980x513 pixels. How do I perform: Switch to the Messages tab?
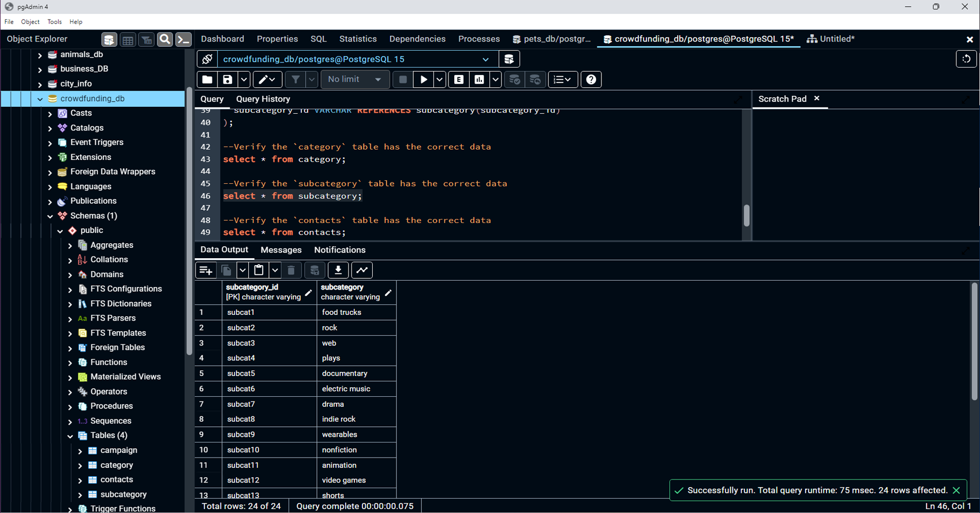281,250
